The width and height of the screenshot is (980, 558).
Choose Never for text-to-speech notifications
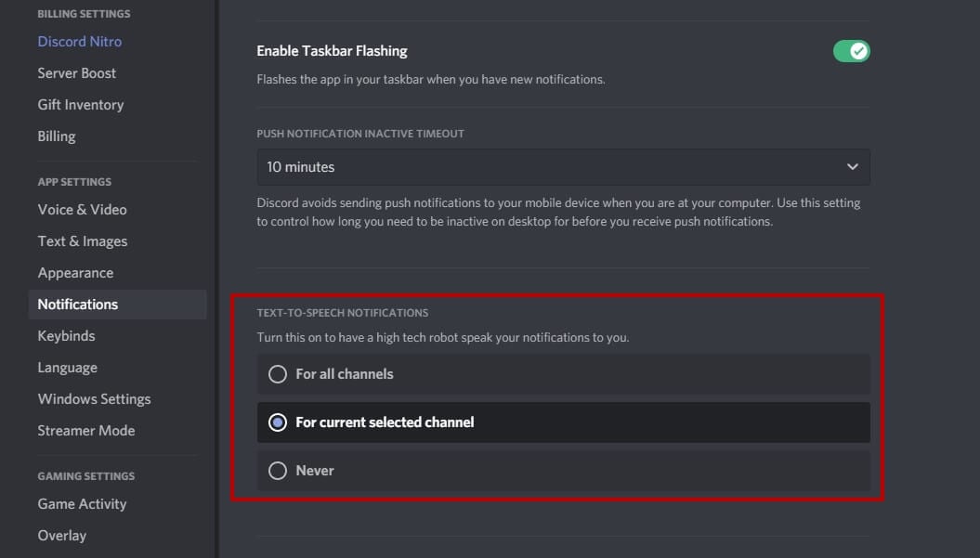click(277, 471)
